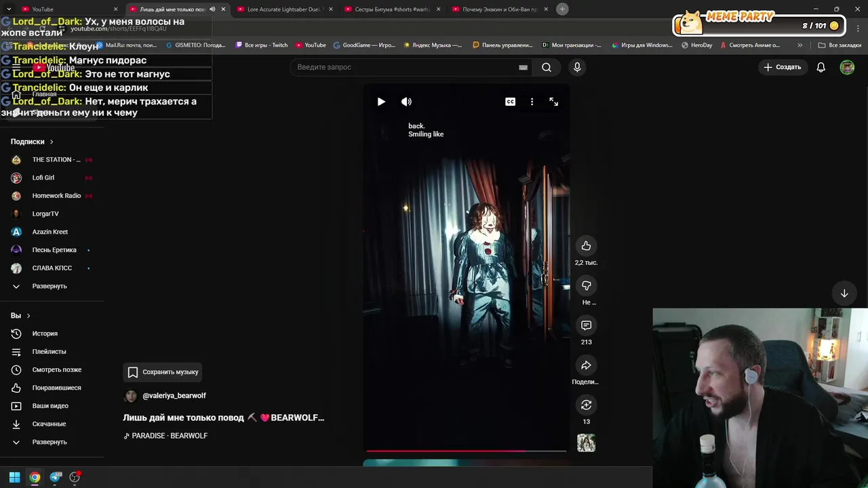Open the 'HeroDay' bookmark
Viewport: 868px width, 488px height.
point(697,45)
